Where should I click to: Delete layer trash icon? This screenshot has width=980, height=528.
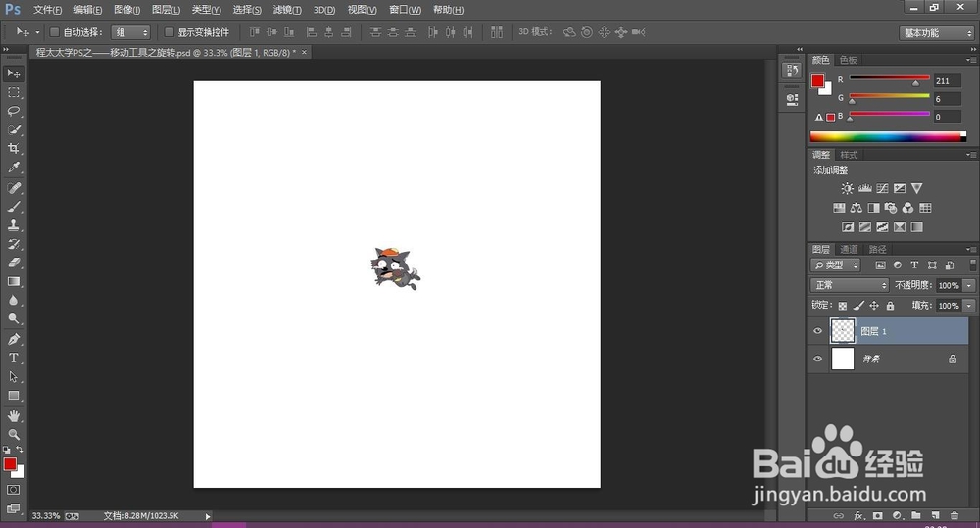pos(954,515)
